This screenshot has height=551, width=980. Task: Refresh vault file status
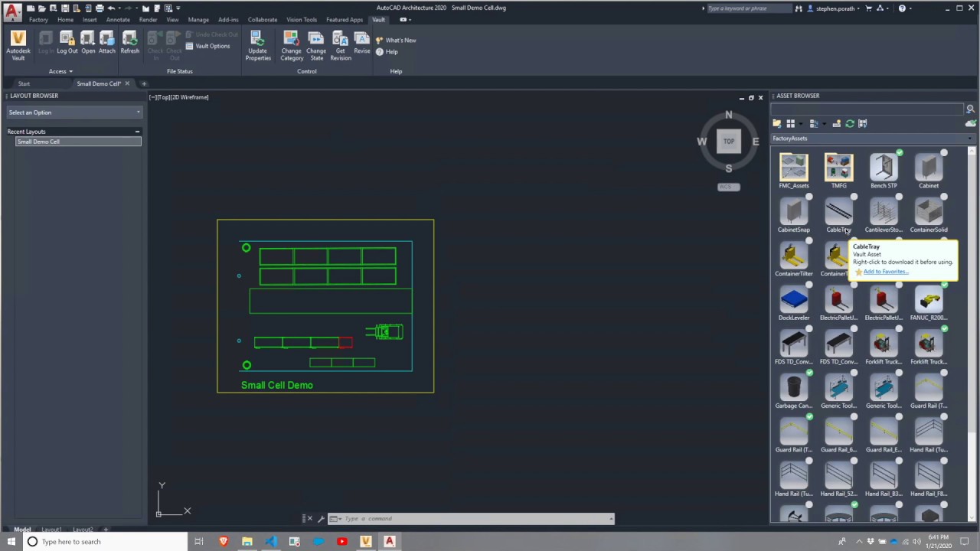[129, 43]
